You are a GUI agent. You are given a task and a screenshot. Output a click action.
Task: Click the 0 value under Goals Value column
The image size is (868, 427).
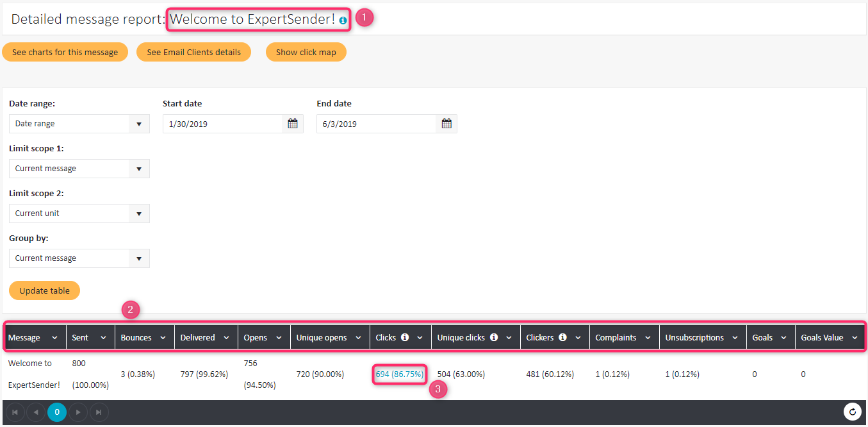click(x=803, y=374)
